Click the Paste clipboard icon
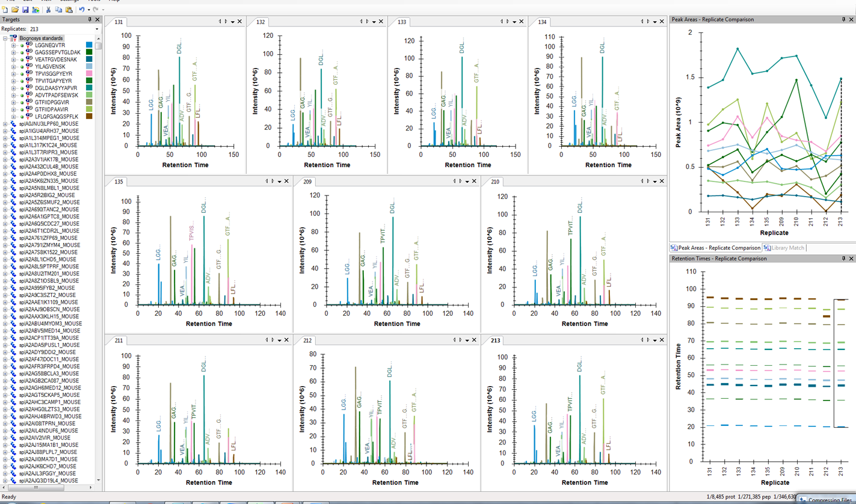Screen dimensions: 856x504 click(68, 10)
